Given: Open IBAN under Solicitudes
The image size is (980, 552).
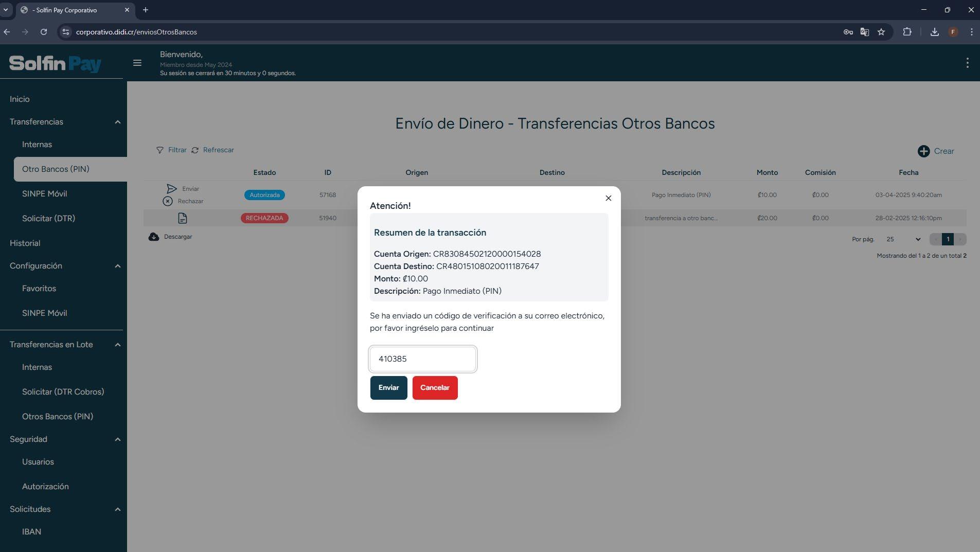Looking at the screenshot, I should [x=31, y=532].
